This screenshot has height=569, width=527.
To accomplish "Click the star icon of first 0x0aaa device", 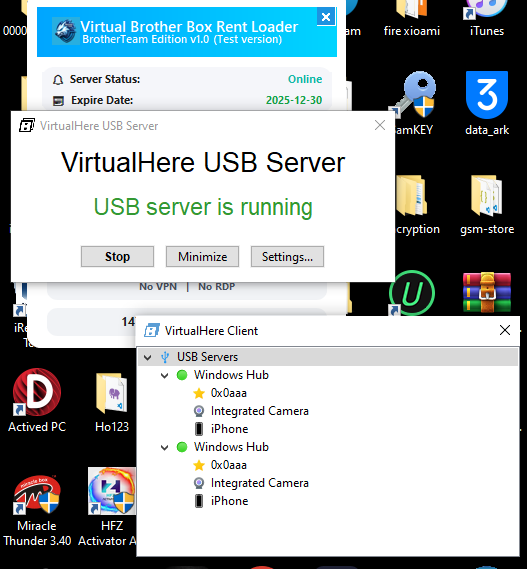I will coord(199,393).
